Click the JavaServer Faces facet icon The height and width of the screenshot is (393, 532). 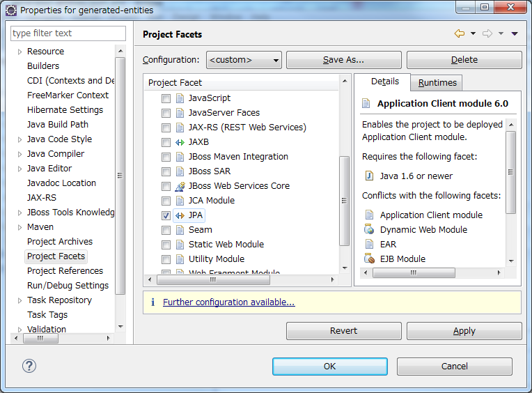(x=180, y=113)
